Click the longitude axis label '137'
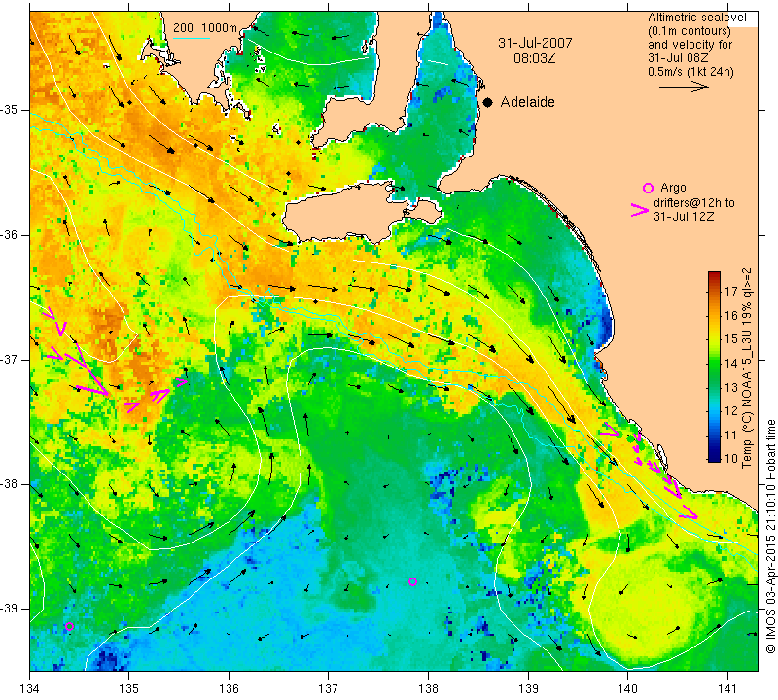The width and height of the screenshot is (778, 700). tap(329, 689)
